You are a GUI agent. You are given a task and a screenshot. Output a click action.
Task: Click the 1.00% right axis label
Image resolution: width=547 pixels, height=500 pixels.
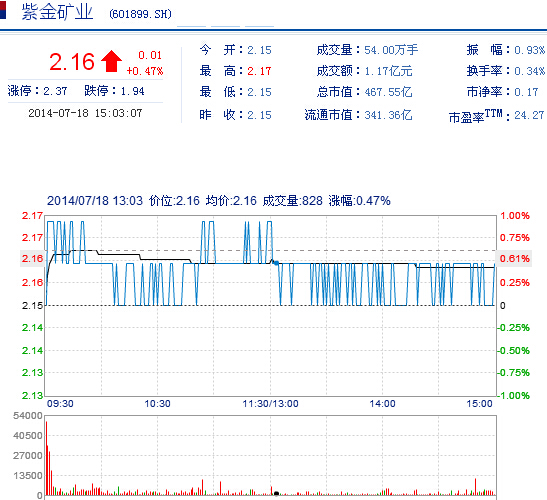click(x=515, y=216)
